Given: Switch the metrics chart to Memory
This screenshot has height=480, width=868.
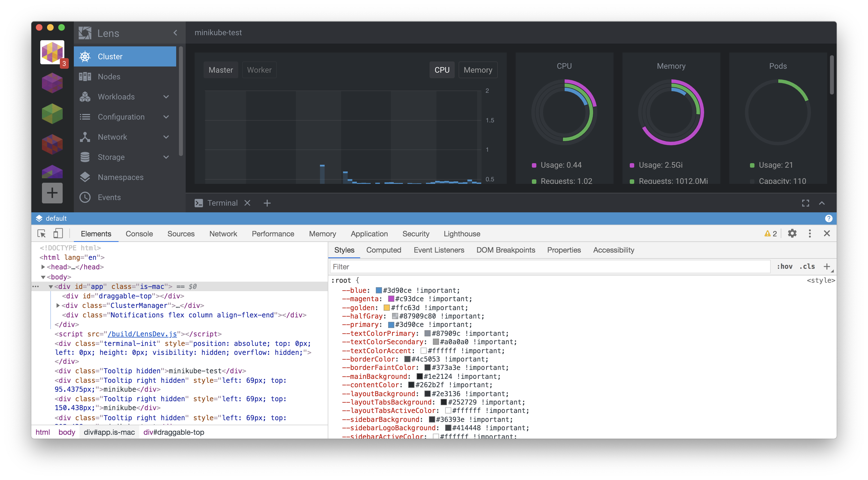Looking at the screenshot, I should click(478, 70).
